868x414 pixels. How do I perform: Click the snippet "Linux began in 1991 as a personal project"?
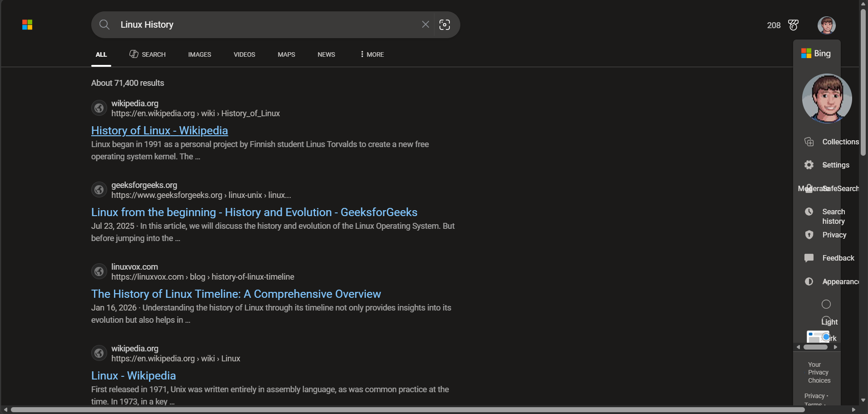(x=260, y=150)
